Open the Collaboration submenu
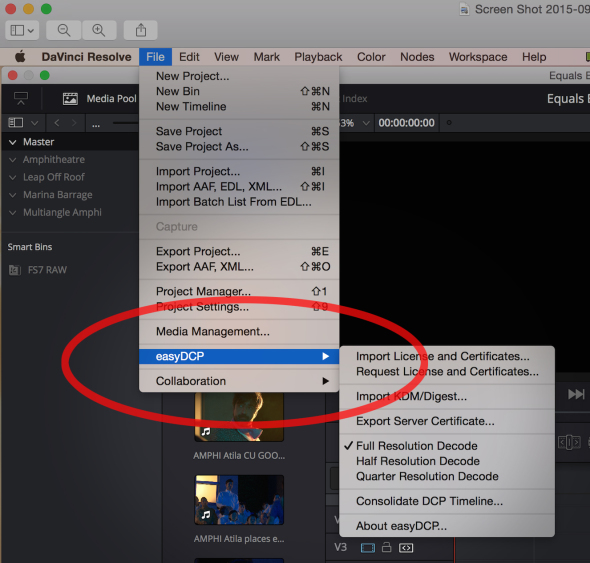The height and width of the screenshot is (563, 590). click(239, 381)
